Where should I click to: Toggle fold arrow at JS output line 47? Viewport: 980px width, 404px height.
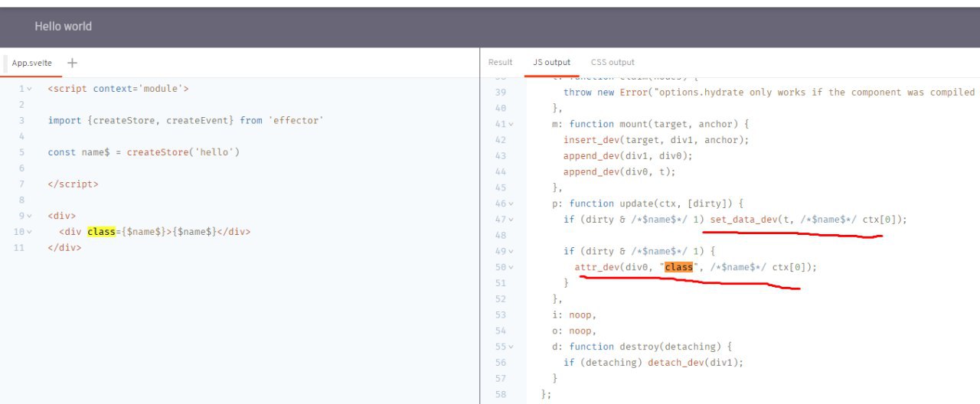click(x=511, y=220)
